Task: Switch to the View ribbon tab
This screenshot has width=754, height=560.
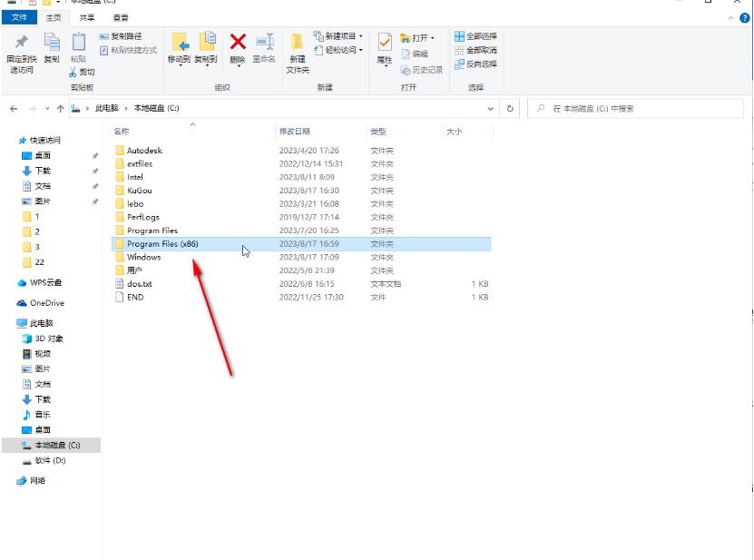Action: click(x=121, y=18)
